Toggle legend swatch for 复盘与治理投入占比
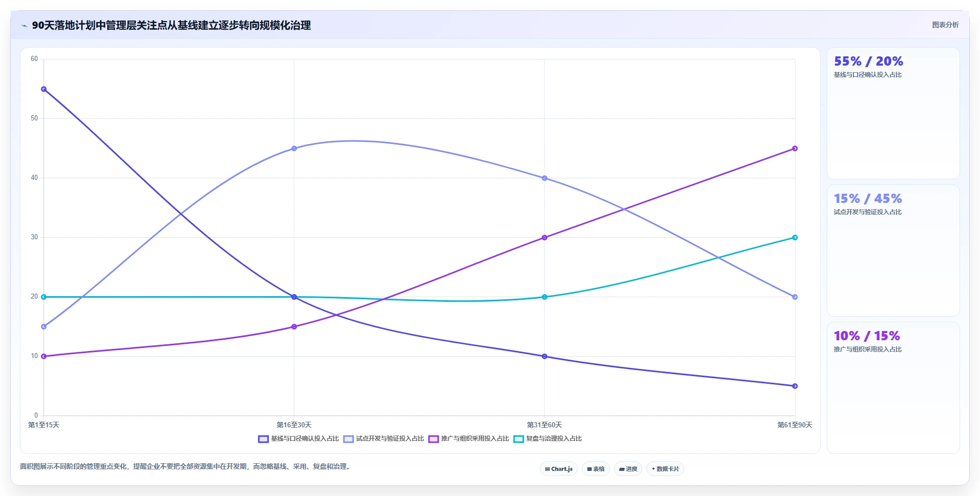This screenshot has width=980, height=496. click(x=519, y=439)
